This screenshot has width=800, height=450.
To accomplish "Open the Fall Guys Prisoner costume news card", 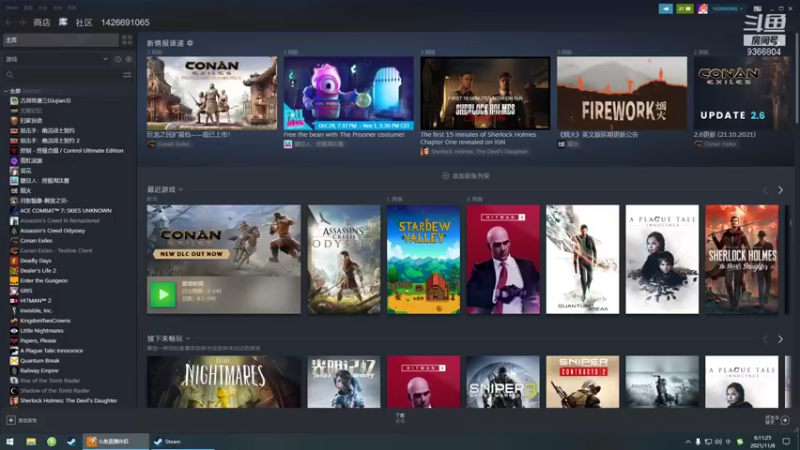I will coord(348,93).
